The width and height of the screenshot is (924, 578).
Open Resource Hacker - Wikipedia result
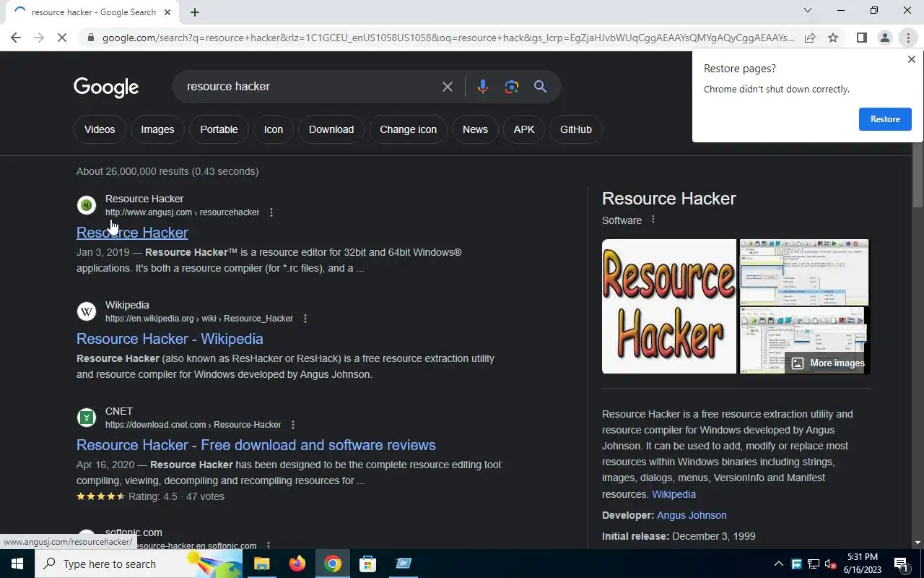coord(170,339)
